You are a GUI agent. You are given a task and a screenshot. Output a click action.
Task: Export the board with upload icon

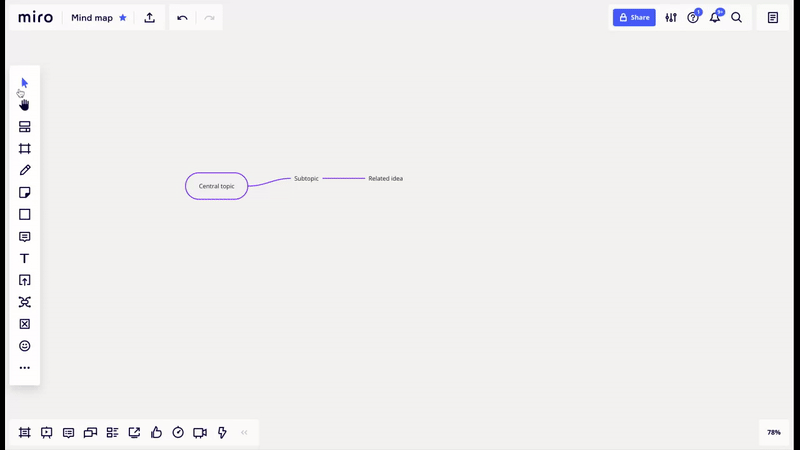click(x=149, y=18)
